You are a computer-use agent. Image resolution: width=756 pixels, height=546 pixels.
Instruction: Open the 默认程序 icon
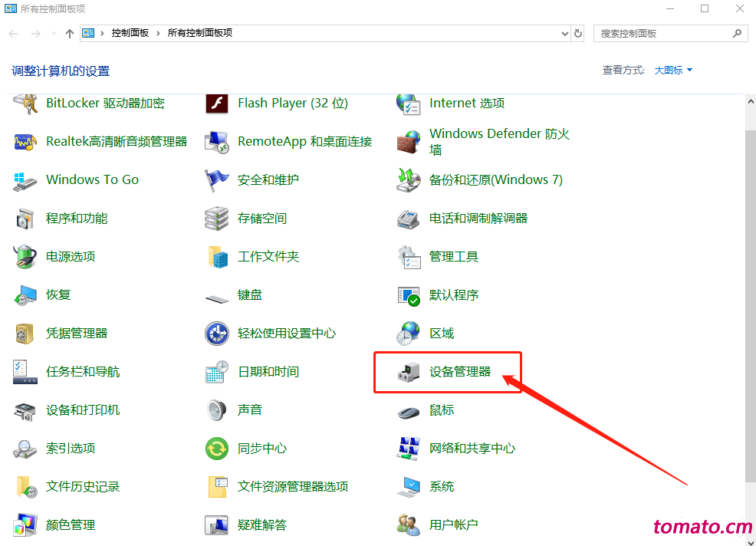click(409, 296)
